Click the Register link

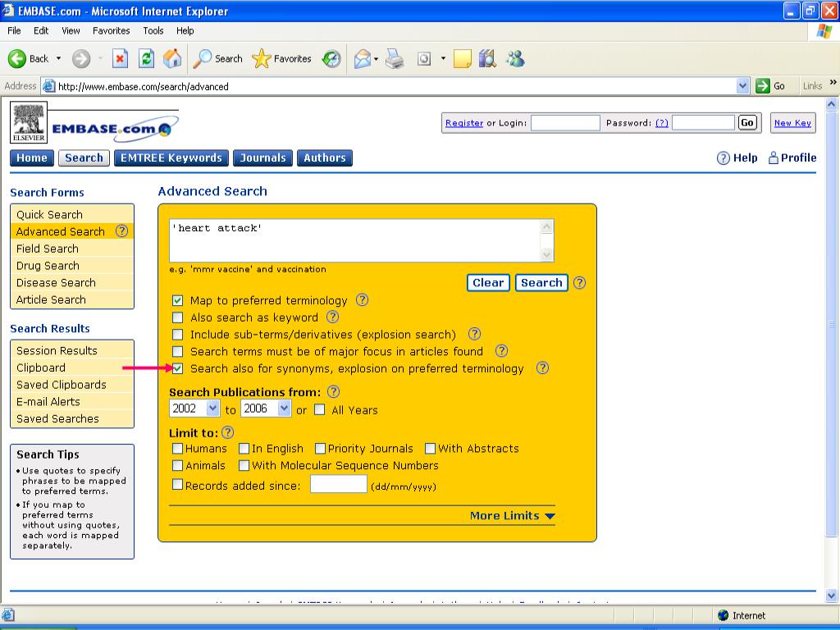[464, 123]
